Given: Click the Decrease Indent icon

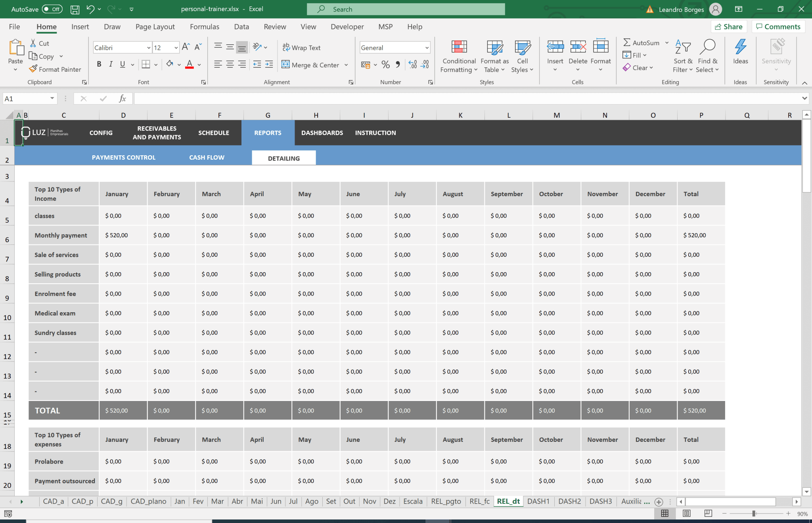Looking at the screenshot, I should [257, 64].
